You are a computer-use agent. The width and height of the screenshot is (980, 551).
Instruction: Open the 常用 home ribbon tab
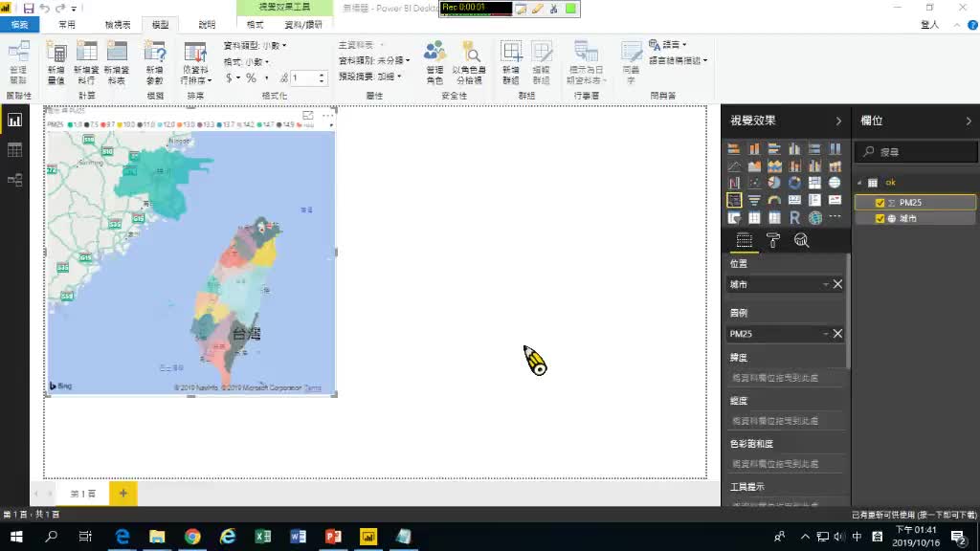pyautogui.click(x=67, y=25)
